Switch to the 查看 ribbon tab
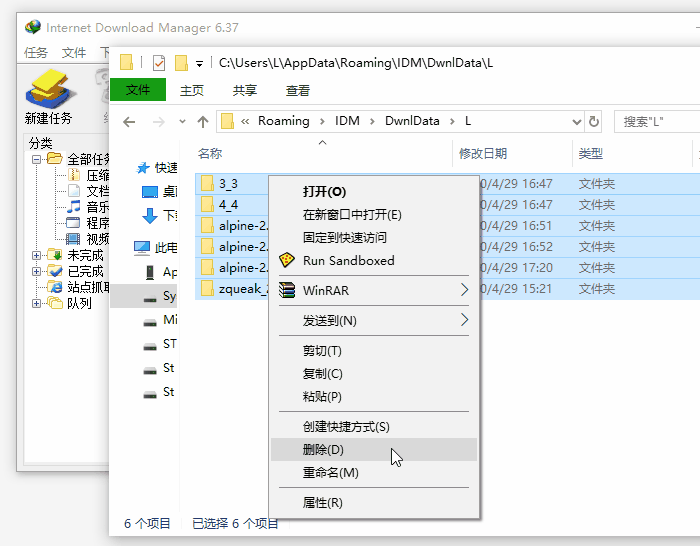Screen dimensions: 700x546 coord(298,91)
